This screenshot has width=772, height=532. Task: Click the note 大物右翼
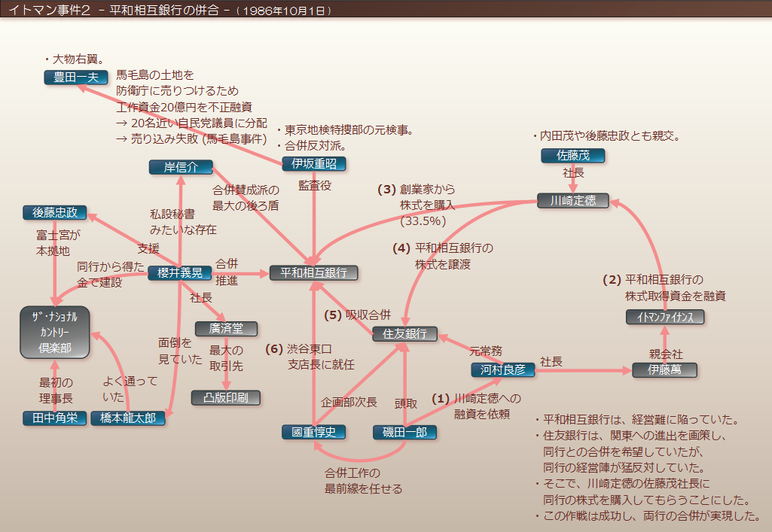(x=75, y=59)
